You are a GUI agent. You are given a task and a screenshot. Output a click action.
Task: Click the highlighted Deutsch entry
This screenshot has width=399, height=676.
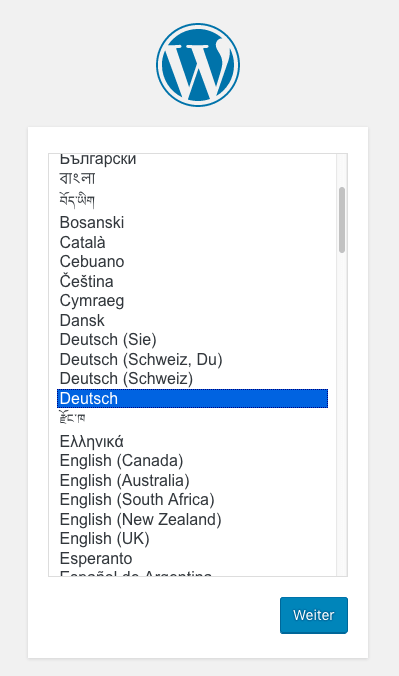pos(192,398)
